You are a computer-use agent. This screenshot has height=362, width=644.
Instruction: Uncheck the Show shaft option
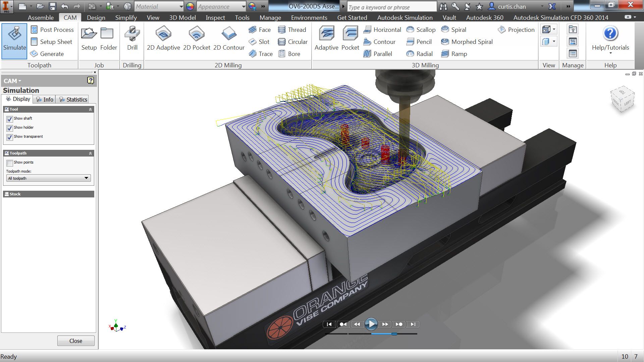[9, 119]
